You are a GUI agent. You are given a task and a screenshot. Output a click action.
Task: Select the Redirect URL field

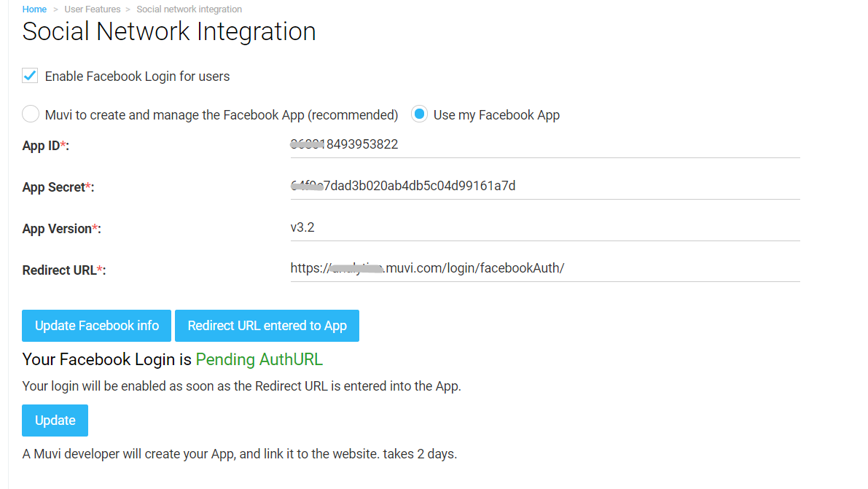point(544,269)
